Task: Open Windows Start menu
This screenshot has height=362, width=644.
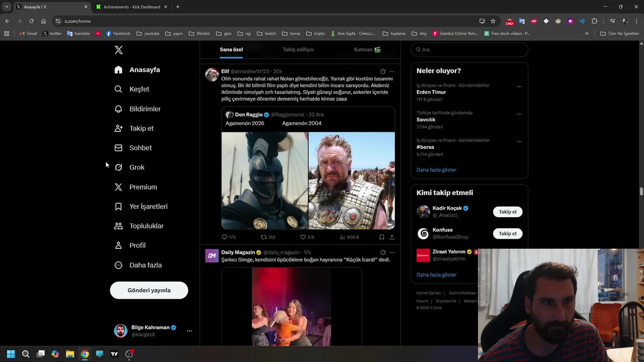Action: [11, 354]
